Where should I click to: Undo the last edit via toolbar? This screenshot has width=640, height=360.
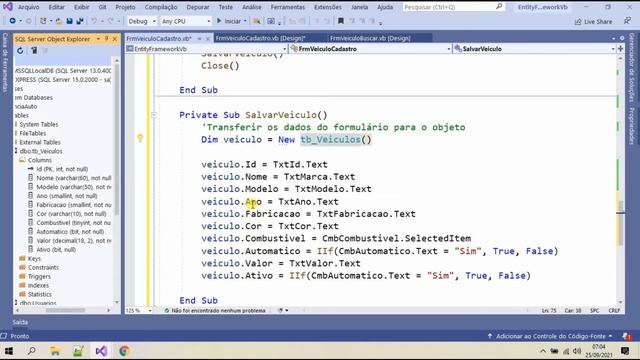pos(94,21)
